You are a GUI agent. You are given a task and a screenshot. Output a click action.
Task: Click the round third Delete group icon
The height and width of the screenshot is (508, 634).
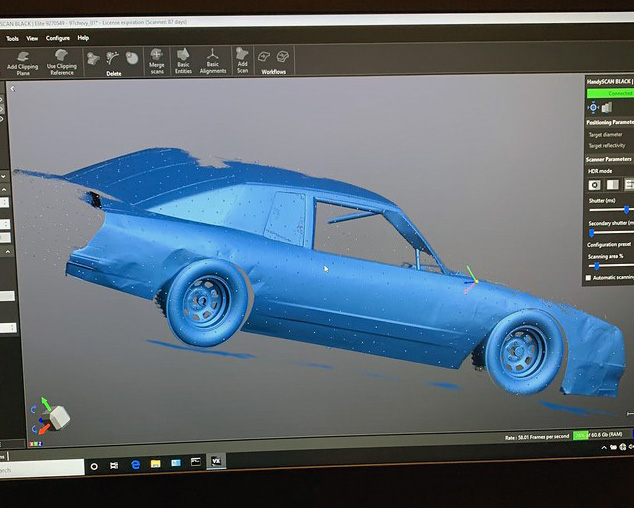tap(131, 58)
